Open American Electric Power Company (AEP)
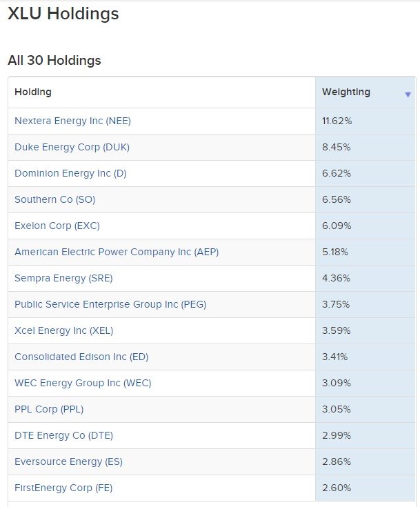The height and width of the screenshot is (507, 420). point(117,252)
